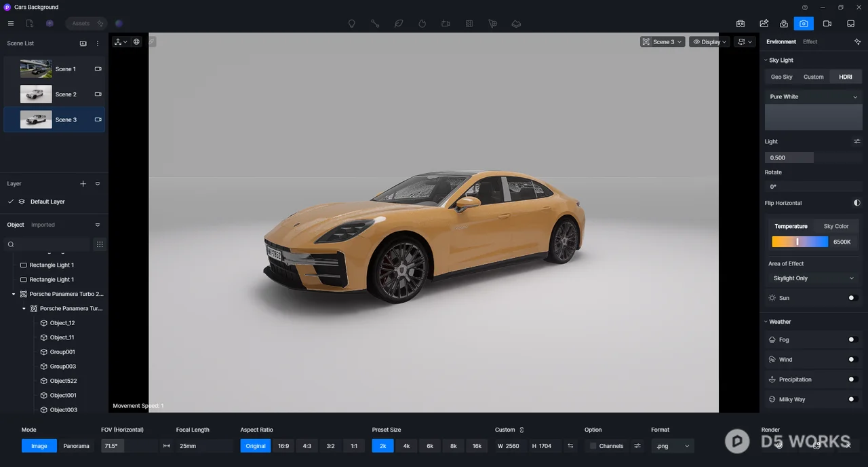Toggle Default Layer visibility checkmark
Image resolution: width=868 pixels, height=467 pixels.
(10, 202)
